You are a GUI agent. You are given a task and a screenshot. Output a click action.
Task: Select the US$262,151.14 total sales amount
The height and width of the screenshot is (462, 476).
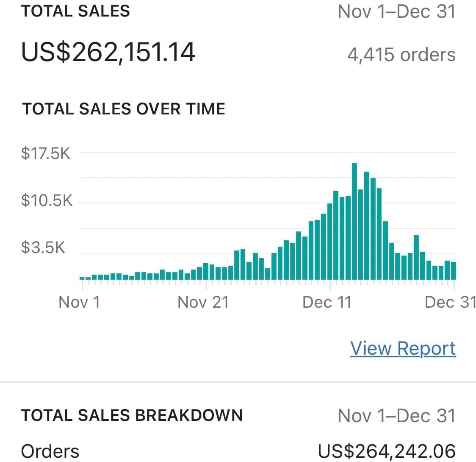(x=108, y=53)
